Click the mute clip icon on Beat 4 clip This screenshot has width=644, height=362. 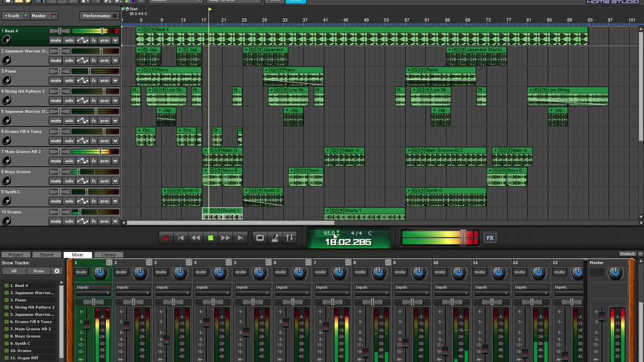(145, 30)
